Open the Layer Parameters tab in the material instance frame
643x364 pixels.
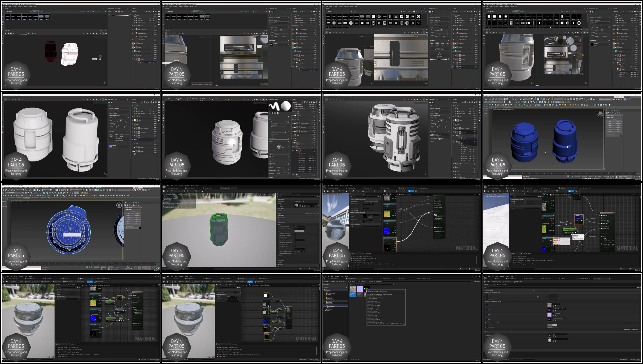click(x=502, y=285)
